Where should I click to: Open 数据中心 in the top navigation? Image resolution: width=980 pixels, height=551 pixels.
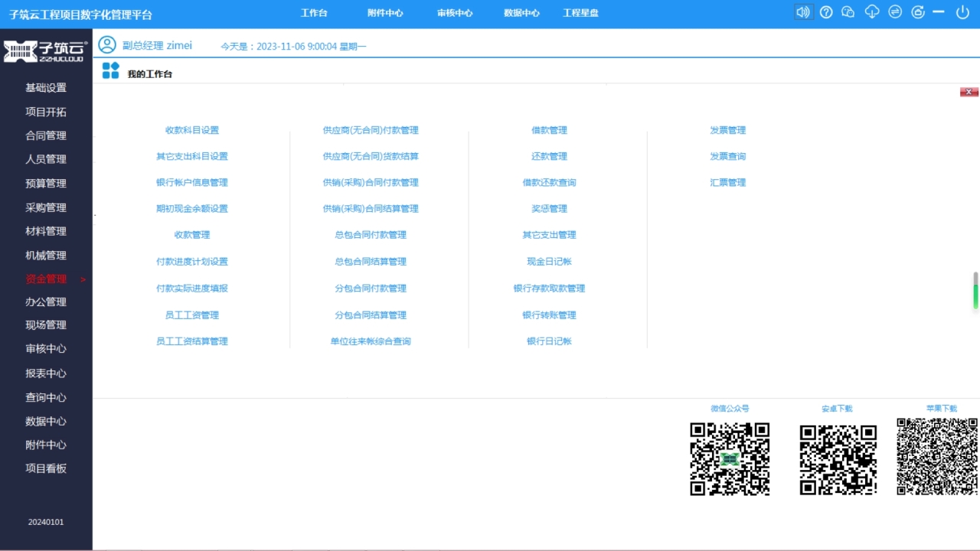pyautogui.click(x=521, y=12)
